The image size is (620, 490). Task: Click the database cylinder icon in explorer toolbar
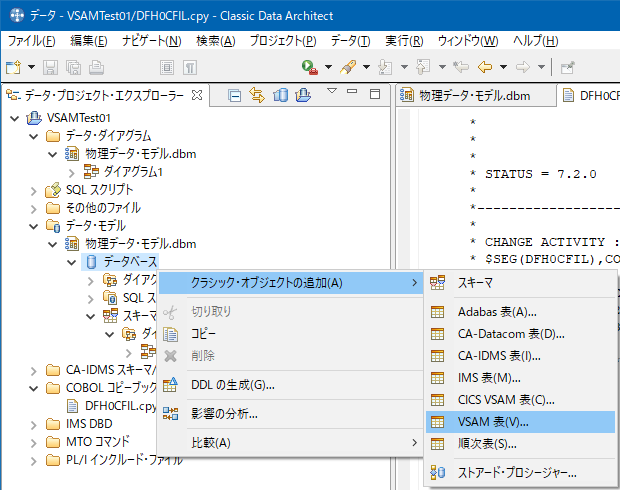pos(280,95)
